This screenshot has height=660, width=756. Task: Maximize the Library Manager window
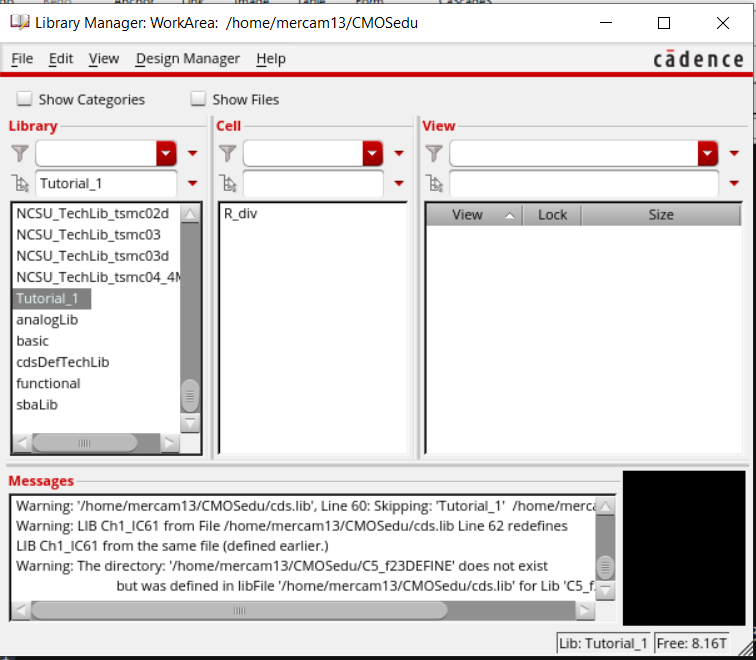coord(664,23)
